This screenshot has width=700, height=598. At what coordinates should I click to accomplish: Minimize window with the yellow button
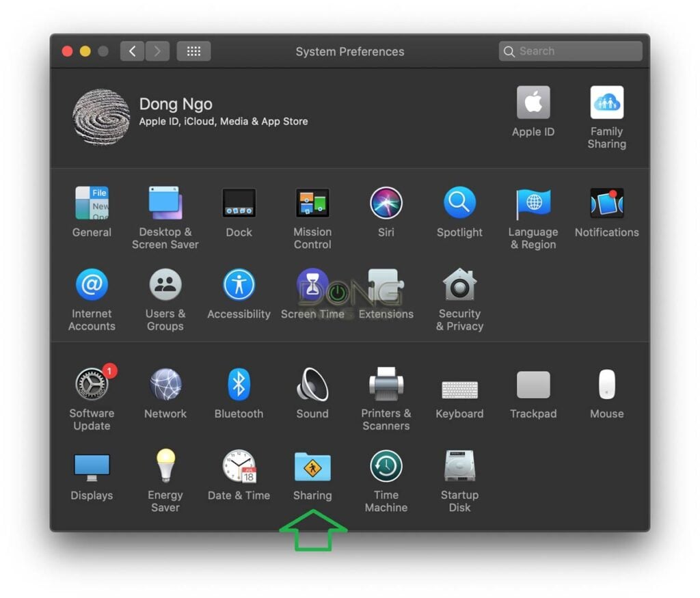tap(85, 51)
